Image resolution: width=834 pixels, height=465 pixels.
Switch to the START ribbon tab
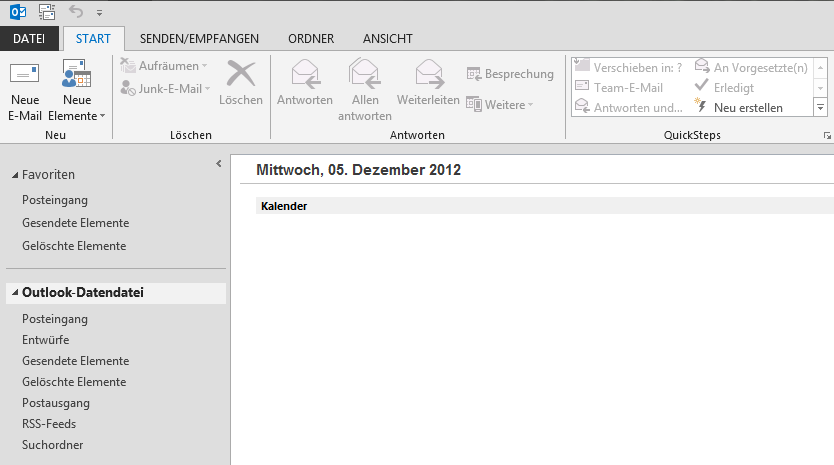pyautogui.click(x=94, y=39)
